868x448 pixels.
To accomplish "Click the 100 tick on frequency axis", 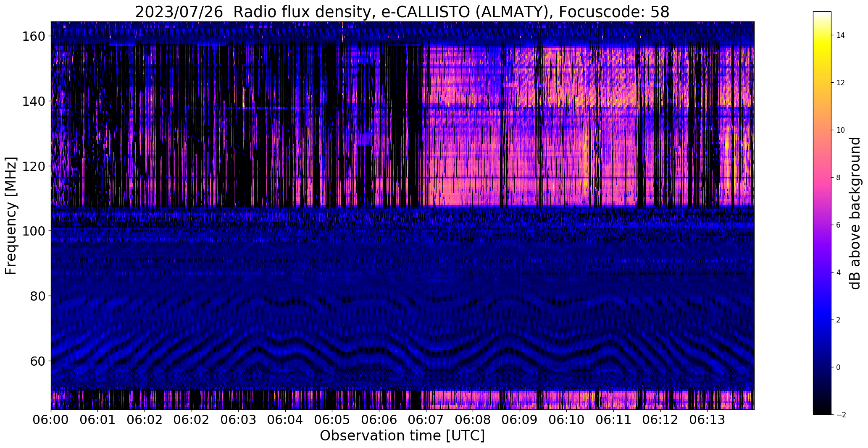I will click(x=33, y=231).
